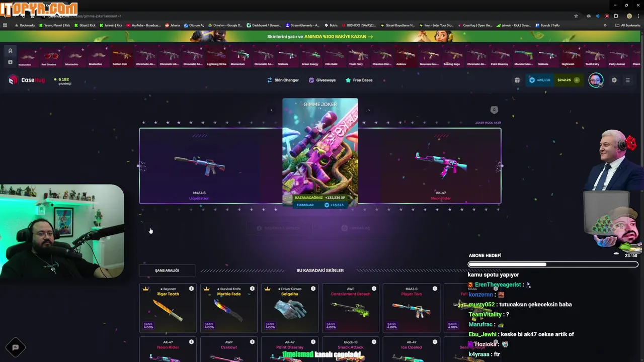Expand the hidden bookmarks chevron
This screenshot has width=644, height=362.
605,25
